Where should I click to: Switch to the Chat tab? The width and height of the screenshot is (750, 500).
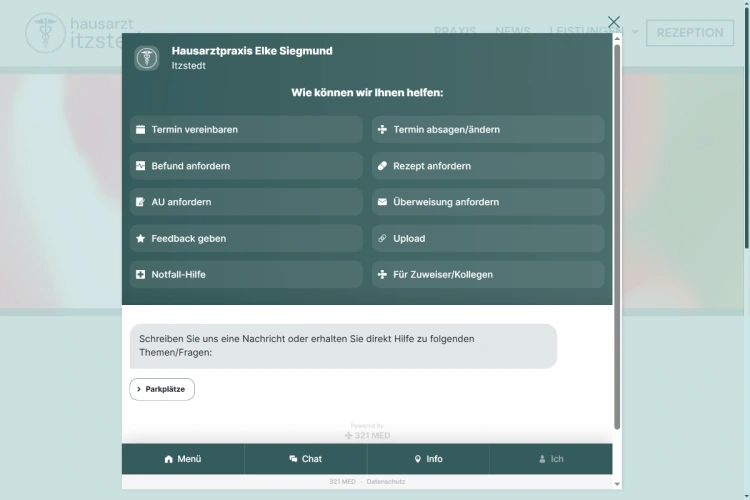tap(306, 459)
